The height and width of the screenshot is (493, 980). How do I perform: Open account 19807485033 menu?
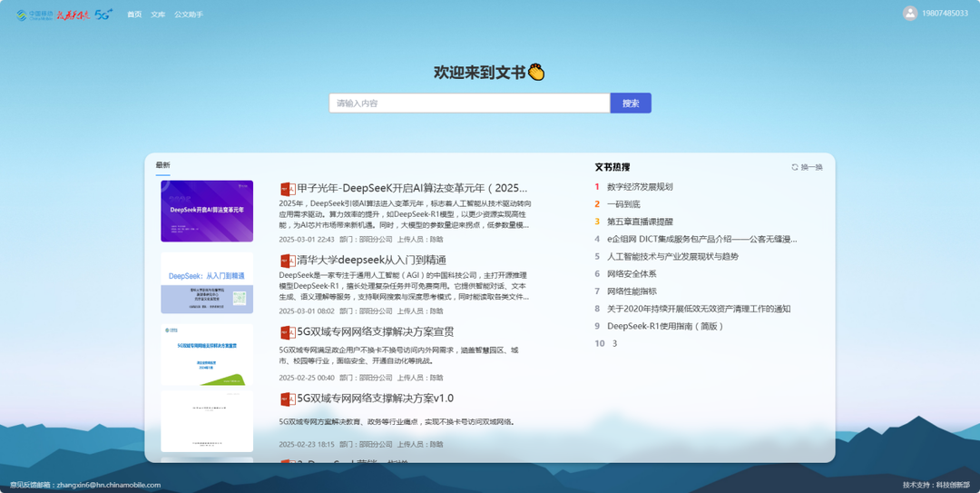[945, 13]
